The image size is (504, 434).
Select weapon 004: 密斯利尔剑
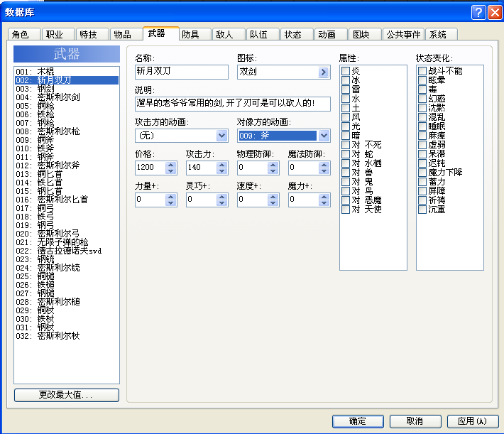pos(67,97)
